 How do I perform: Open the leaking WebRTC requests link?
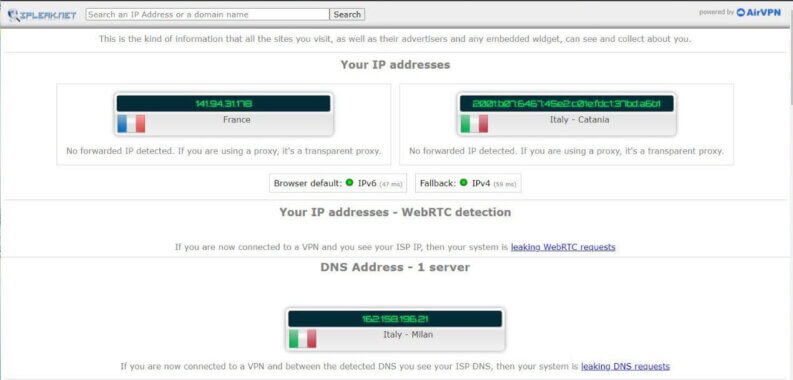(563, 247)
